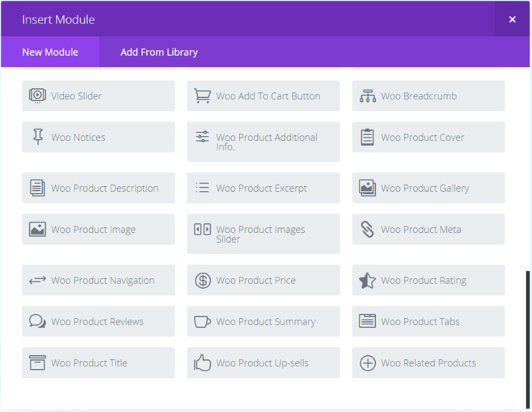Viewport: 532px width, 412px height.
Task: Insert the Woo Product Description module
Action: [x=99, y=188]
